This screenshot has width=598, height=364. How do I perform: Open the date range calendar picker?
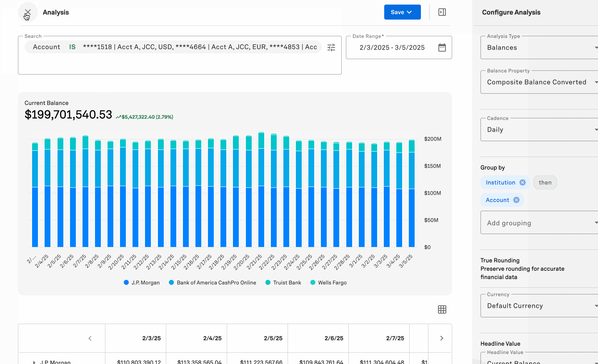(442, 47)
